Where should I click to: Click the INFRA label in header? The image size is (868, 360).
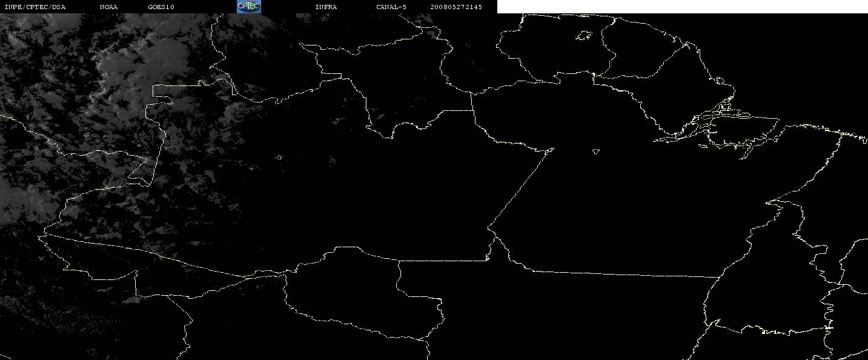(x=326, y=7)
